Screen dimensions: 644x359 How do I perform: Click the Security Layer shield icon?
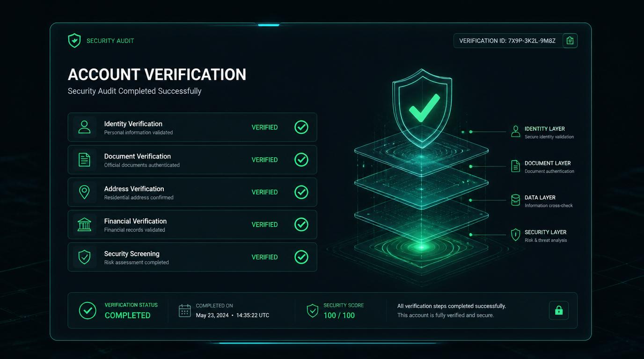[x=515, y=235]
